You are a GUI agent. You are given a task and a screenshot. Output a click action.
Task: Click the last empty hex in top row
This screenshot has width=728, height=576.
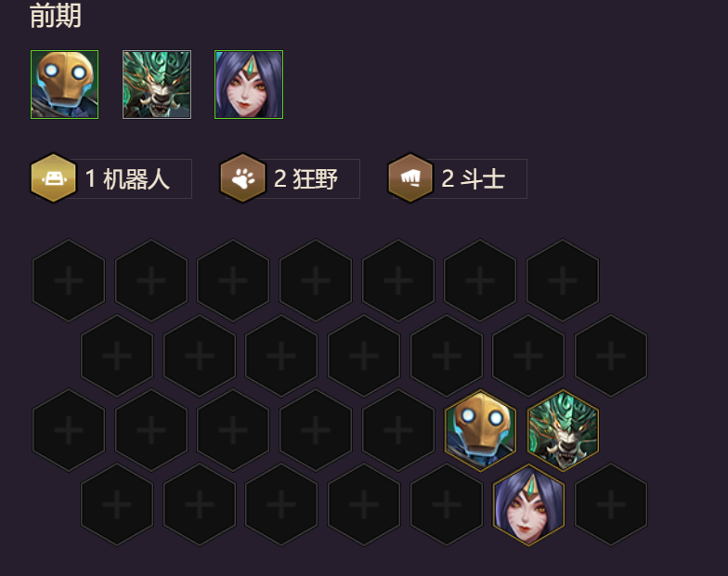[563, 281]
